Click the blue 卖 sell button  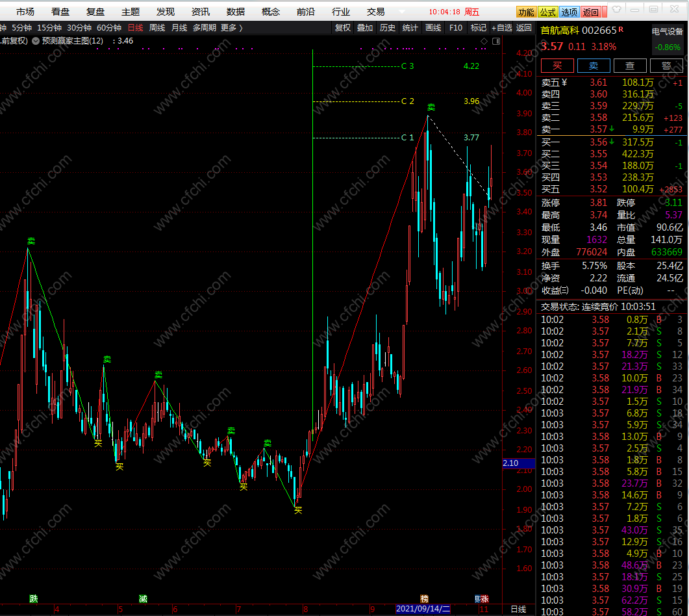point(594,66)
